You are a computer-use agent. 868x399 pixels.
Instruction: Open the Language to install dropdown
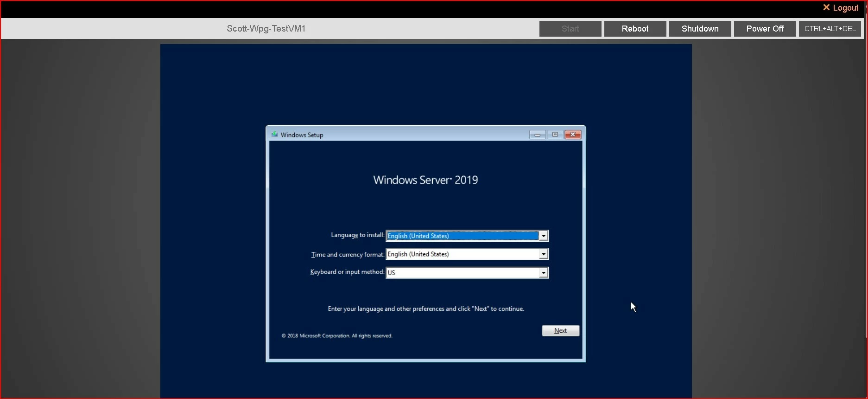pos(543,236)
